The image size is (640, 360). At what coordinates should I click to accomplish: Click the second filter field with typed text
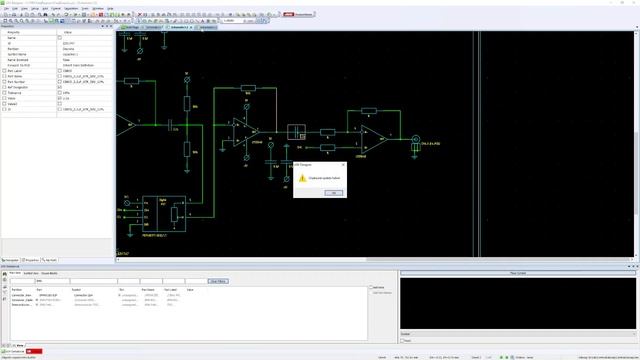52,281
